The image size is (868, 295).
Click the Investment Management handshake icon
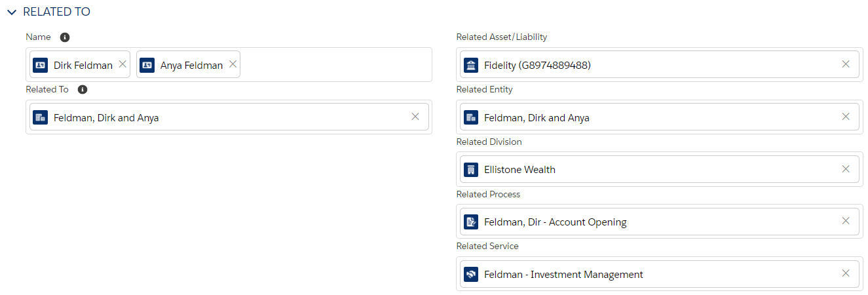point(471,274)
